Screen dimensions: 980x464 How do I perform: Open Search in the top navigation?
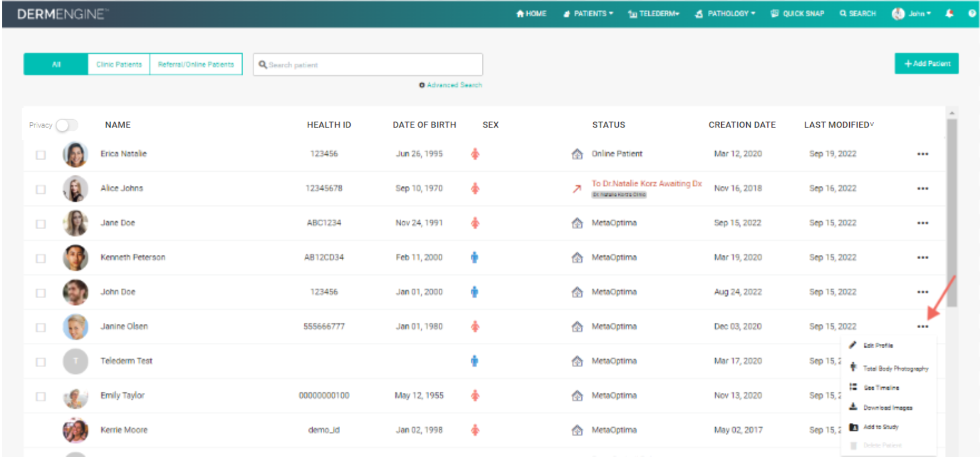[x=858, y=13]
